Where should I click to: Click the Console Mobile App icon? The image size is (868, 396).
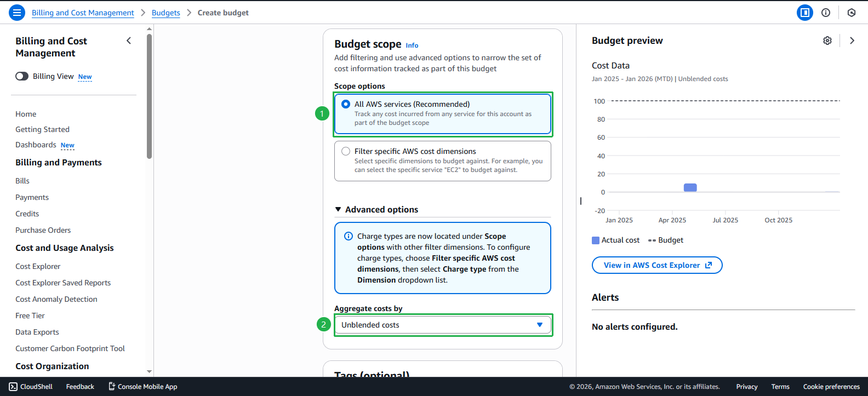(x=112, y=386)
